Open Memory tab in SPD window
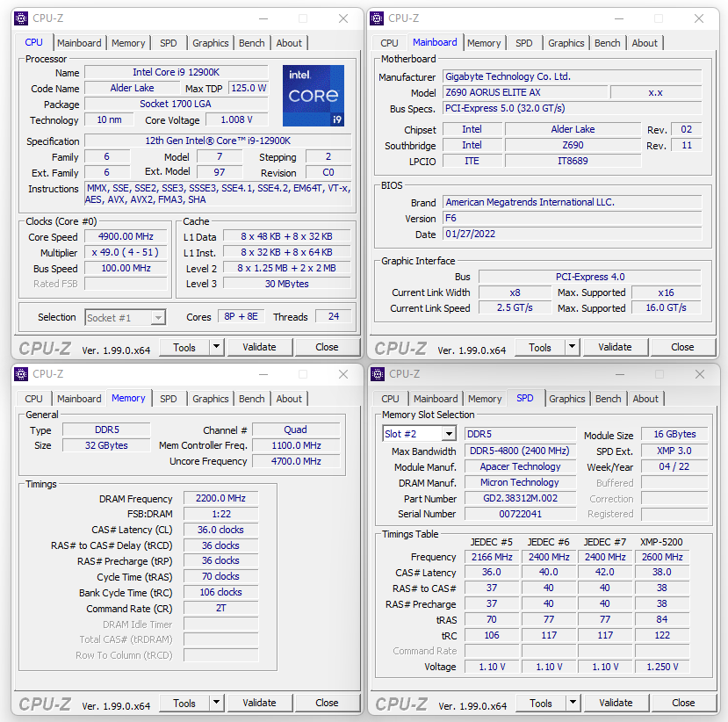Viewport: 728px width, 722px height. [485, 399]
